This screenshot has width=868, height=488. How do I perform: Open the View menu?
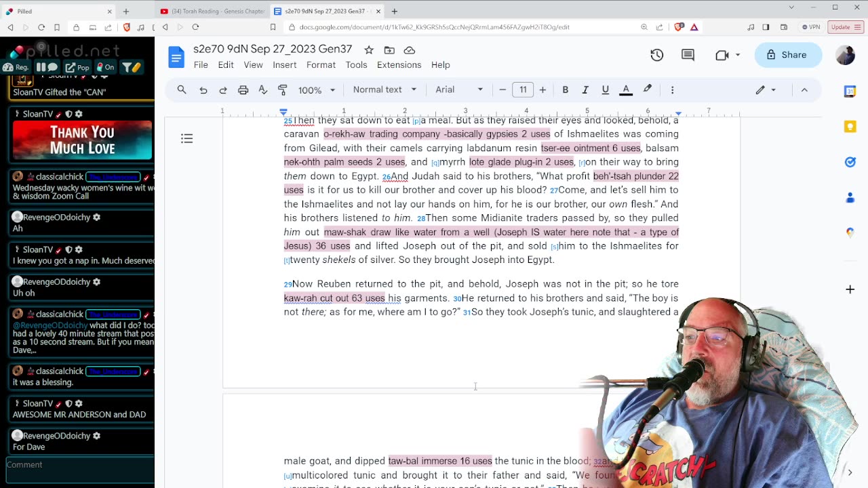coord(253,64)
